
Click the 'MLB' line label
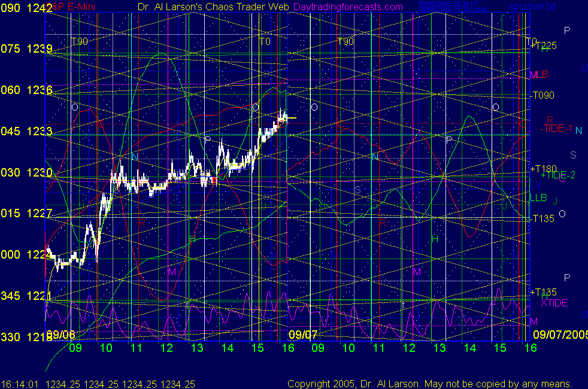[539, 74]
